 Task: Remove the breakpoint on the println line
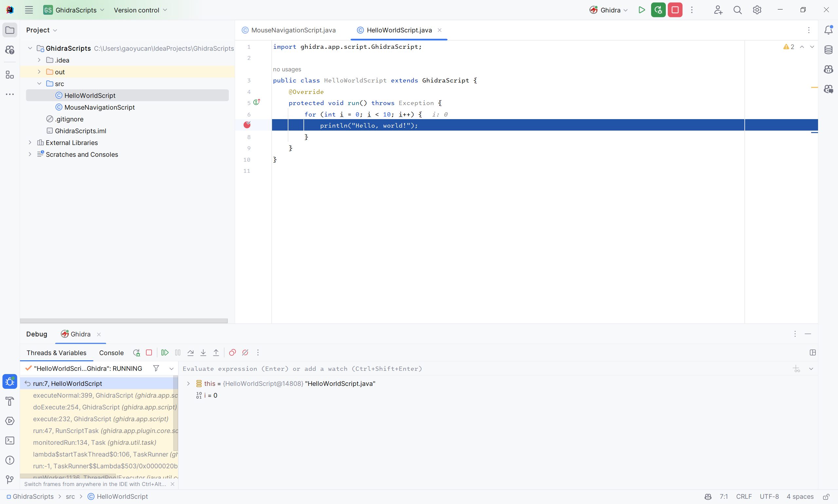tap(247, 125)
